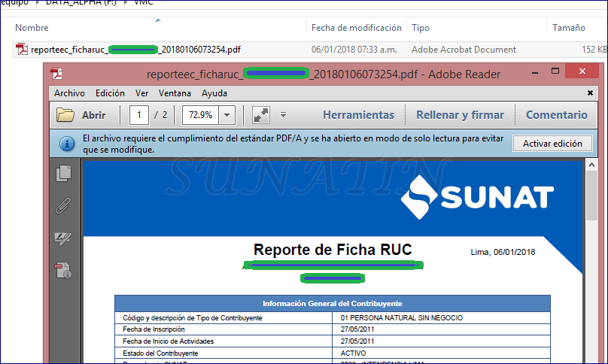Click the blue information icon
The width and height of the screenshot is (608, 364).
[x=67, y=144]
